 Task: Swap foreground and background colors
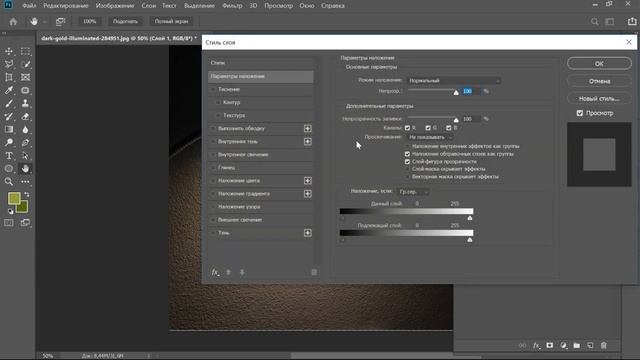pos(27,195)
